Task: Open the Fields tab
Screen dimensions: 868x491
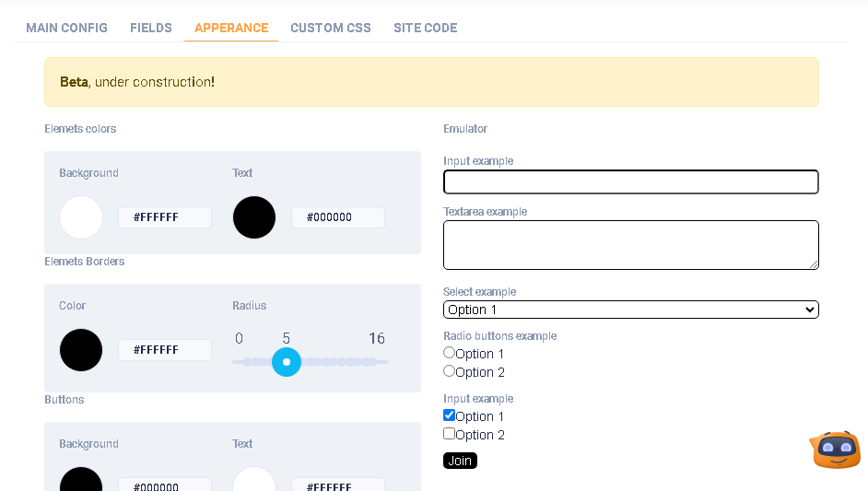Action: click(151, 28)
